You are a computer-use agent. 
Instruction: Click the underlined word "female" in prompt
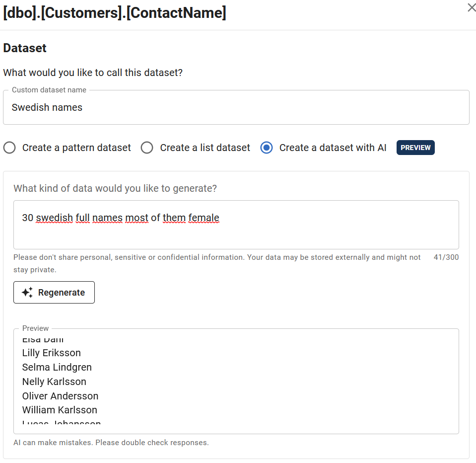(204, 218)
